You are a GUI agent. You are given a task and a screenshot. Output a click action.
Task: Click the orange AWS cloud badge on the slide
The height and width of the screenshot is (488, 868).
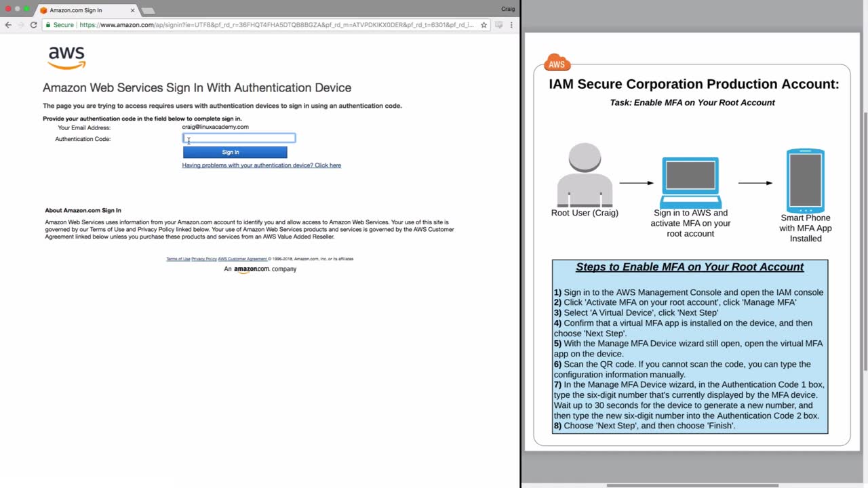(557, 63)
